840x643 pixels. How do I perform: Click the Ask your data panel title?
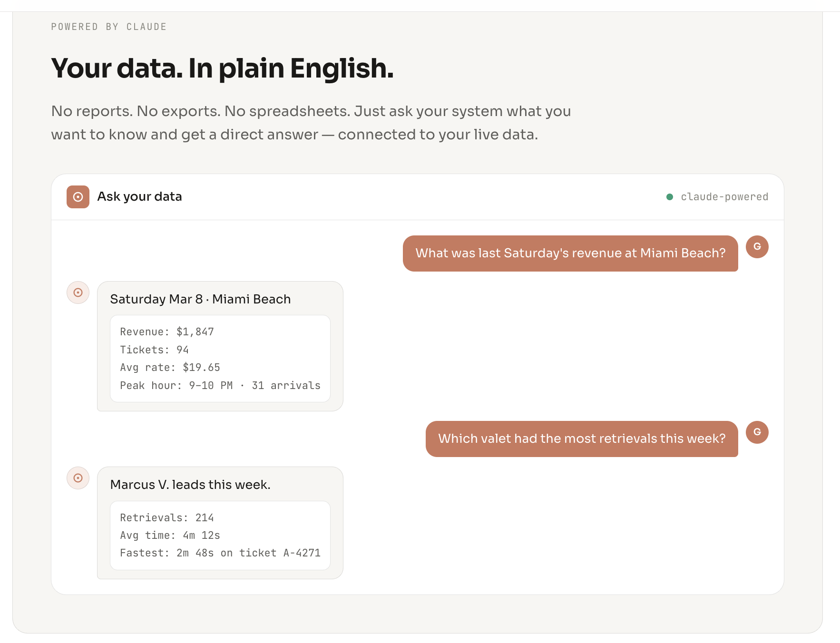(139, 196)
